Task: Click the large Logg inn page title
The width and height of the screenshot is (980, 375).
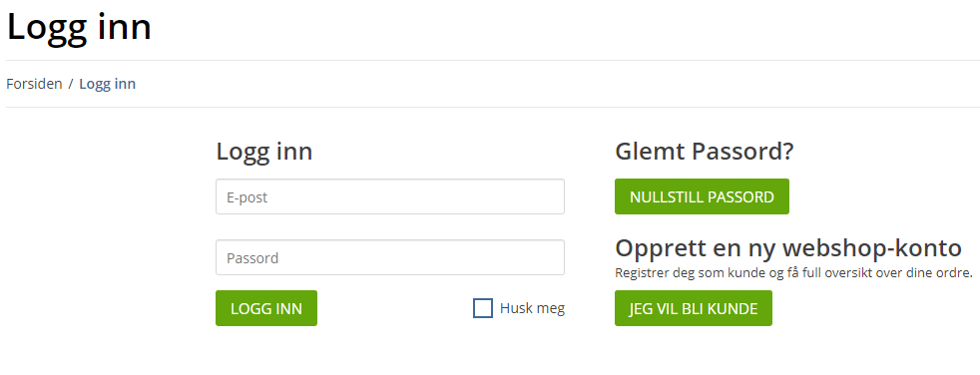Action: (x=79, y=28)
